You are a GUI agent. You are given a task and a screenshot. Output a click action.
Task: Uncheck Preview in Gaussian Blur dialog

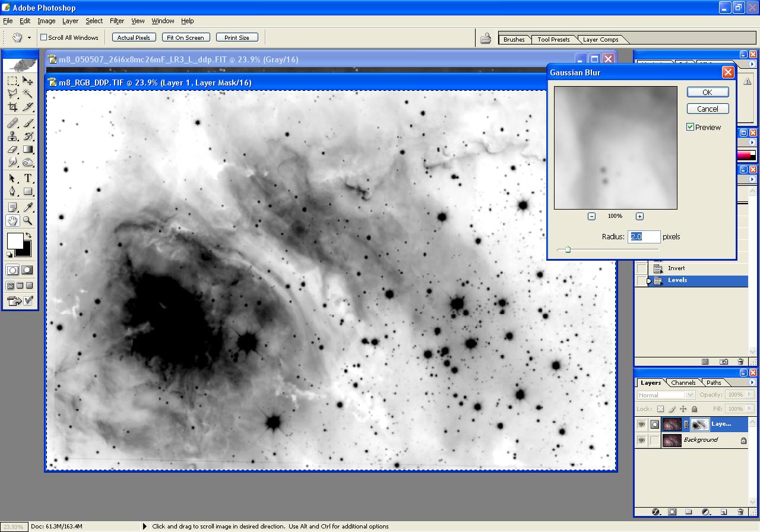coord(690,127)
